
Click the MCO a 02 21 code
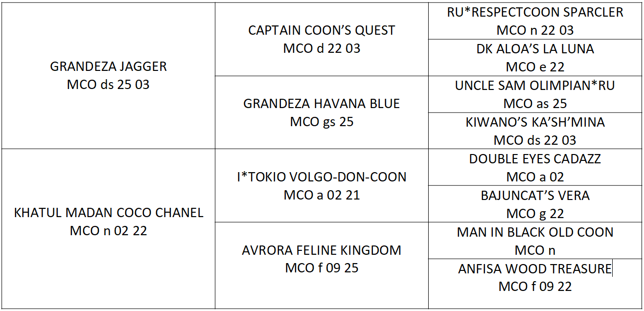pyautogui.click(x=322, y=195)
